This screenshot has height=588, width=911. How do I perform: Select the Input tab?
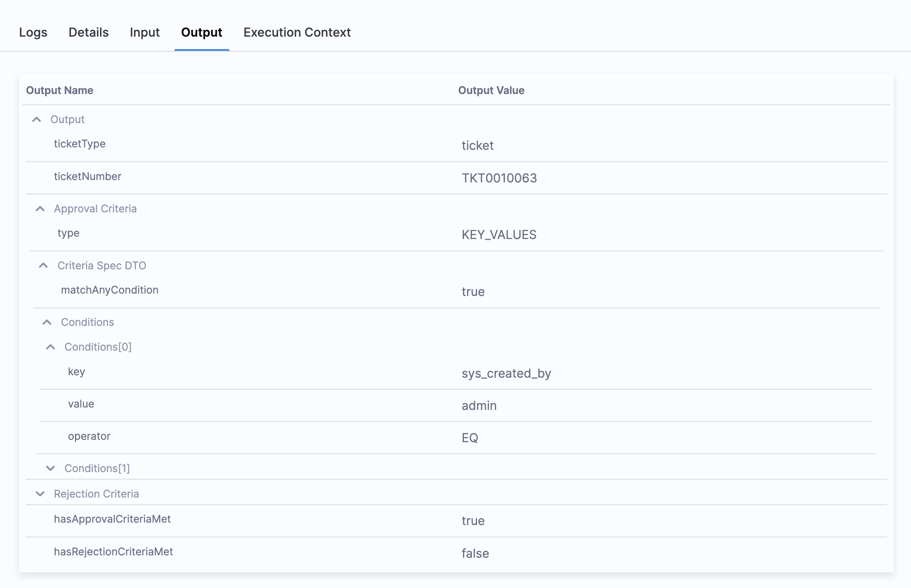coord(145,32)
